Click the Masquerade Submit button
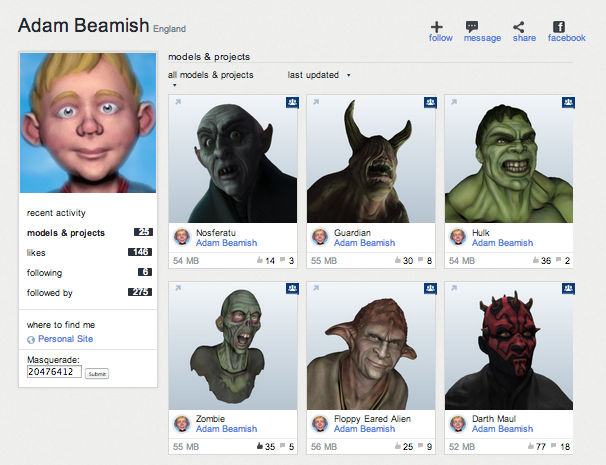This screenshot has width=606, height=465. pyautogui.click(x=97, y=374)
